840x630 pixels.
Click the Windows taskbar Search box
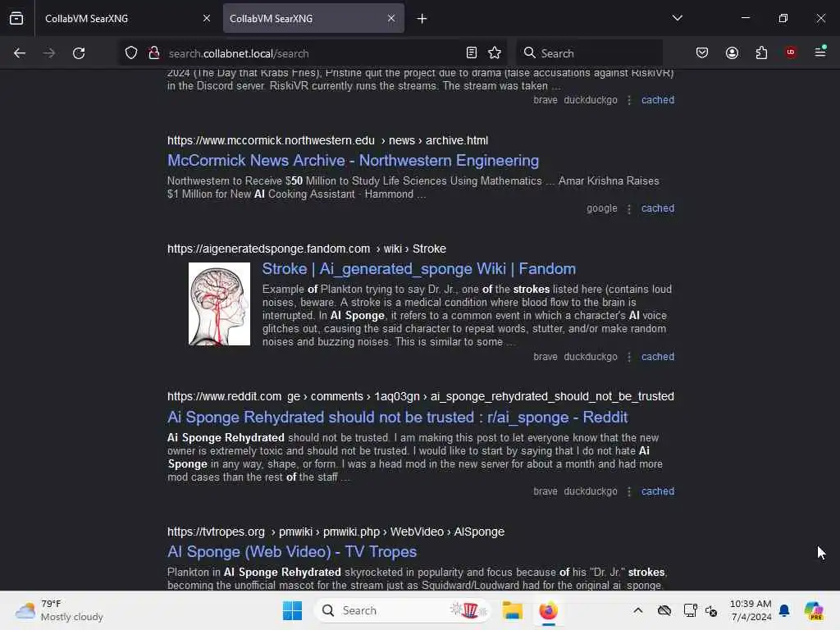[x=402, y=610]
